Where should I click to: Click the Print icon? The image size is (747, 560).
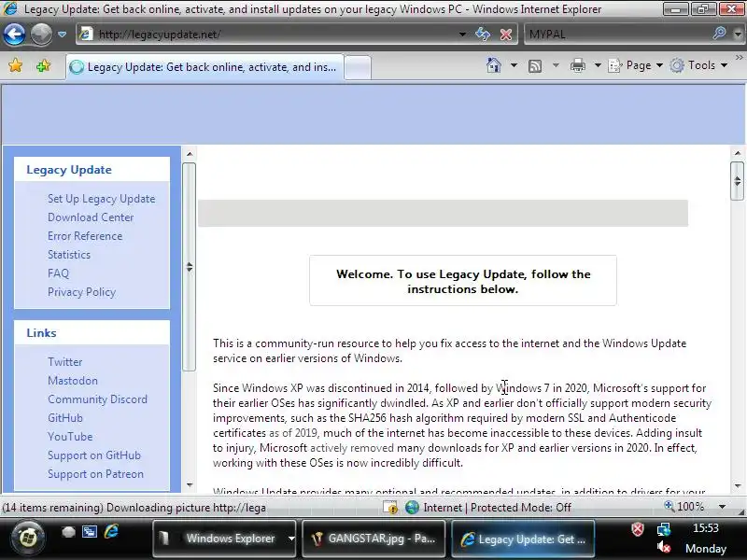(x=577, y=65)
